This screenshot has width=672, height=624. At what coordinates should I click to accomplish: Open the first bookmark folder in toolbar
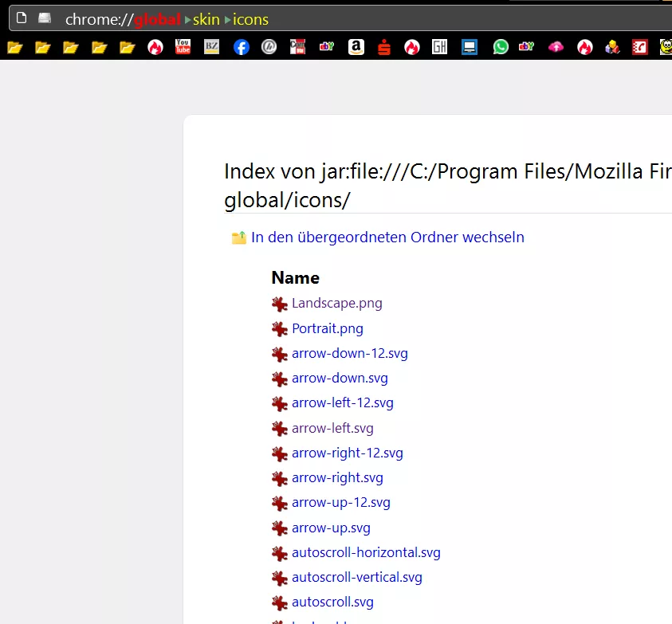point(15,47)
